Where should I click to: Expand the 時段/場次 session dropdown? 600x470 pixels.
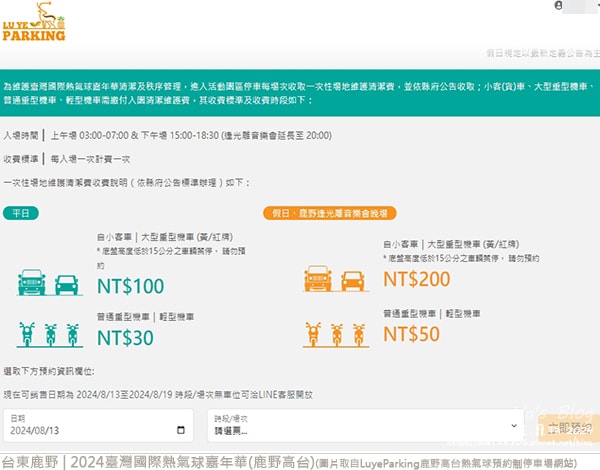(x=365, y=426)
